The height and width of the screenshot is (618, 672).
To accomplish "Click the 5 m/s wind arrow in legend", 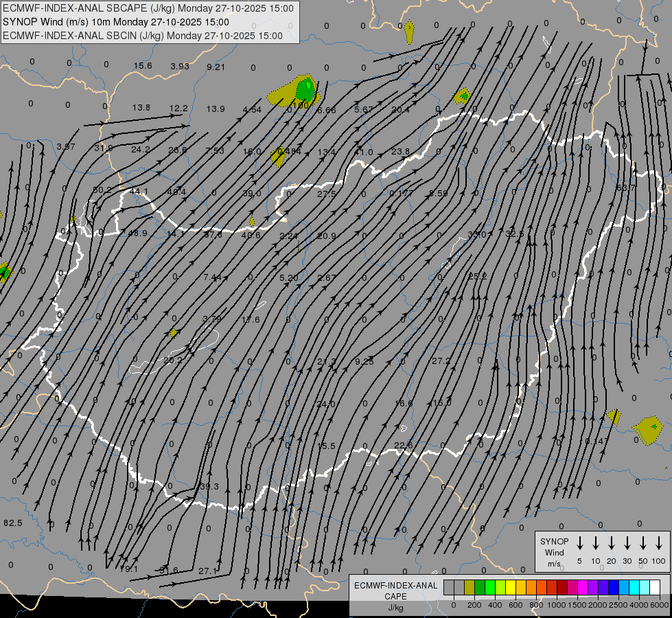I will (580, 543).
